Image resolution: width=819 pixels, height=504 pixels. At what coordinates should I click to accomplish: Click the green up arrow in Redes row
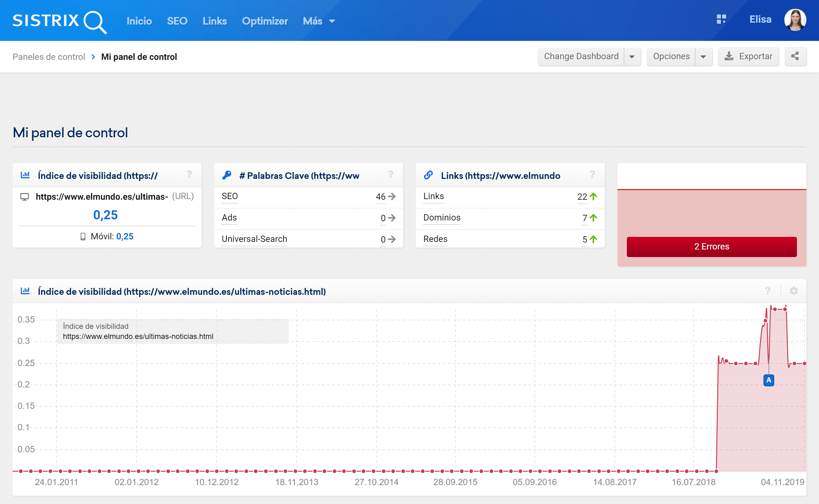(x=593, y=239)
